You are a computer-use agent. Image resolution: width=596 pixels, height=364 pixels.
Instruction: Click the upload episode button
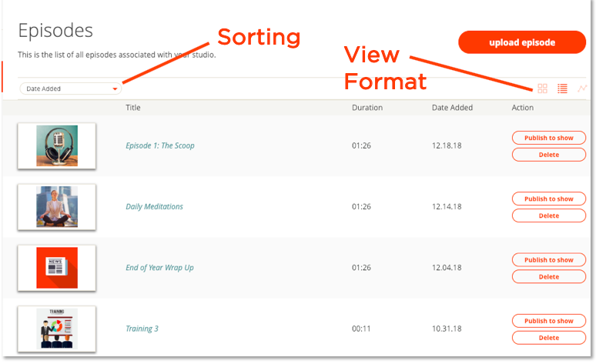coord(522,42)
